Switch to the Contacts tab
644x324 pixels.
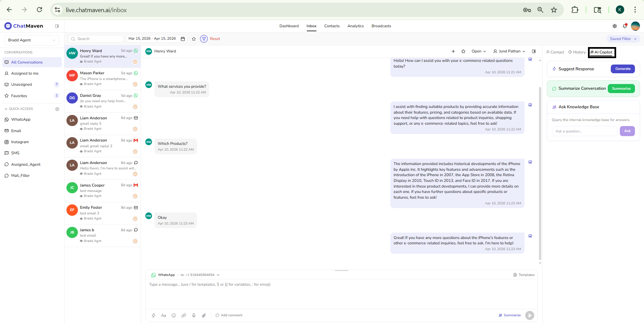click(332, 26)
